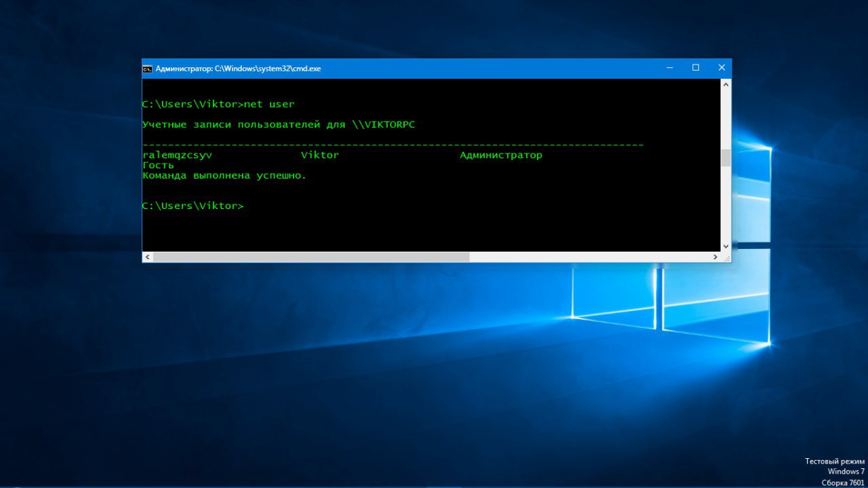868x488 pixels.
Task: Click the username 'Viktor' in the user list
Action: pyautogui.click(x=320, y=155)
